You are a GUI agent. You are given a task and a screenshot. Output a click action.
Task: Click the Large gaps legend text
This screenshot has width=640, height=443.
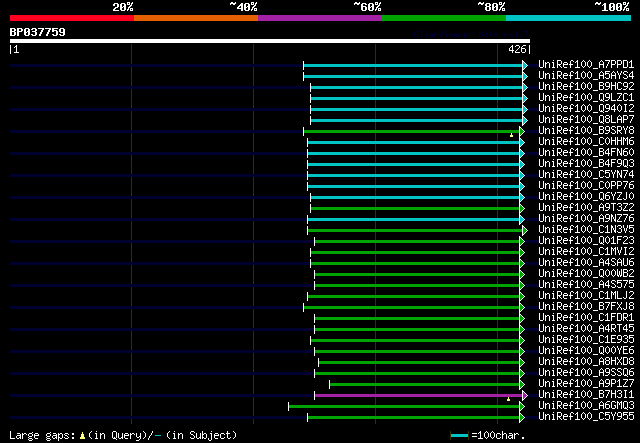123,435
